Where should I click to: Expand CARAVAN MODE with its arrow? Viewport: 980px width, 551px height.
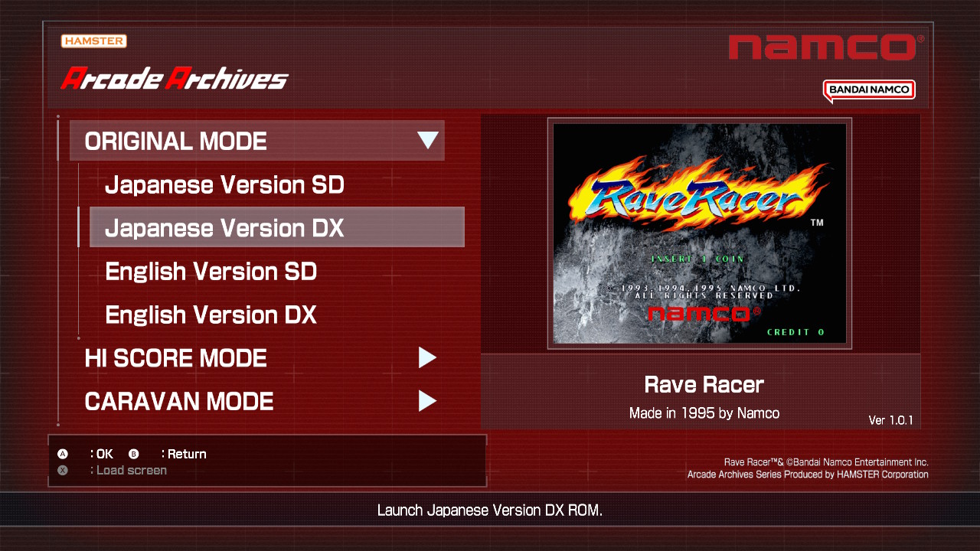point(427,401)
